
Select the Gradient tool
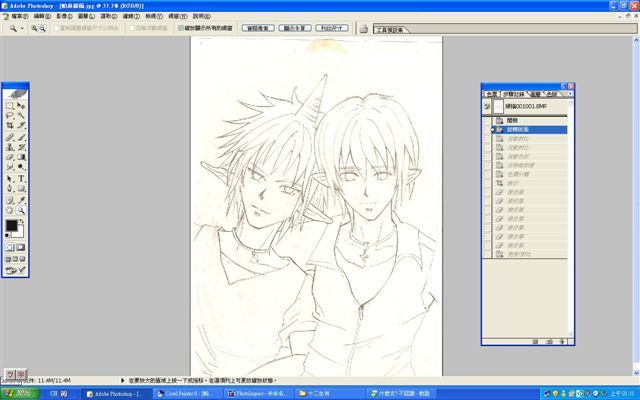21,157
